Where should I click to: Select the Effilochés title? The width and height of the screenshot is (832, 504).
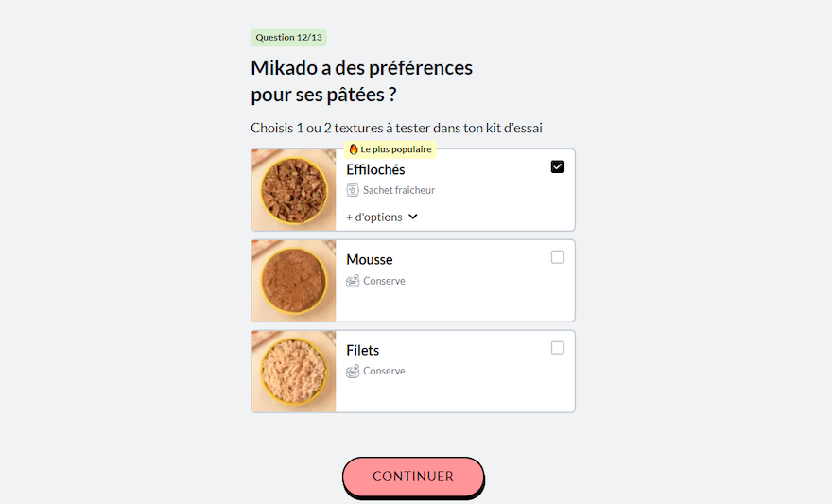pos(375,170)
